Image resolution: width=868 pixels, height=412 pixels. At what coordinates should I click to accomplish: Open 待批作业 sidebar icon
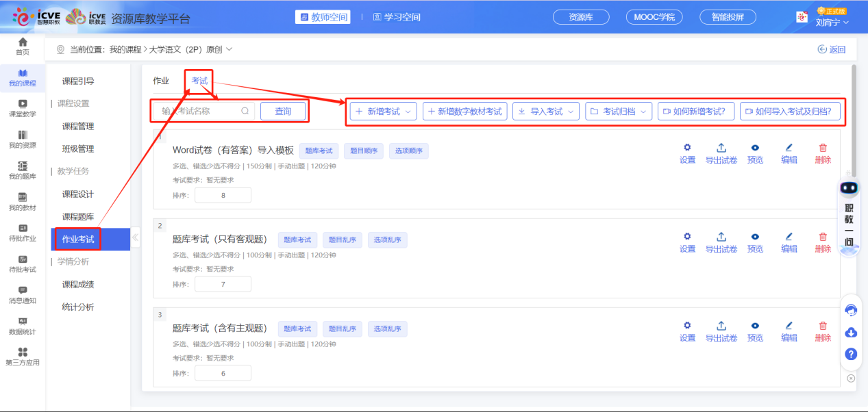[x=23, y=232]
